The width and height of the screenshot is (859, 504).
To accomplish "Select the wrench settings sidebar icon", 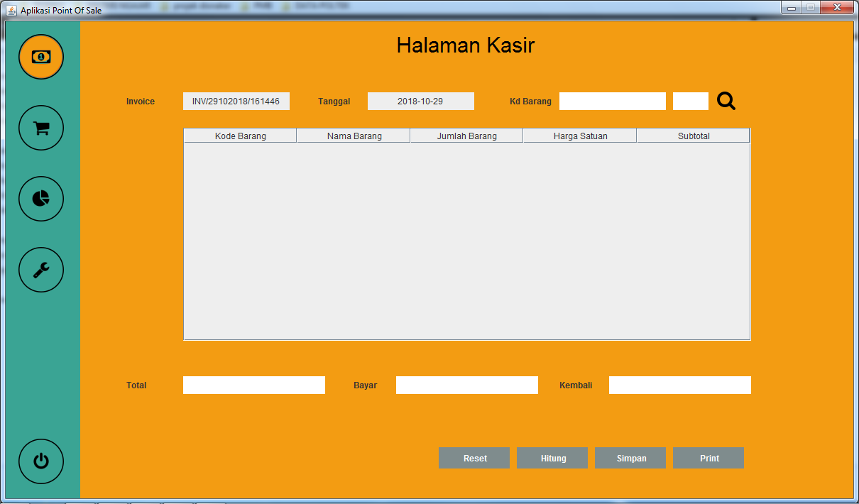I will [40, 270].
